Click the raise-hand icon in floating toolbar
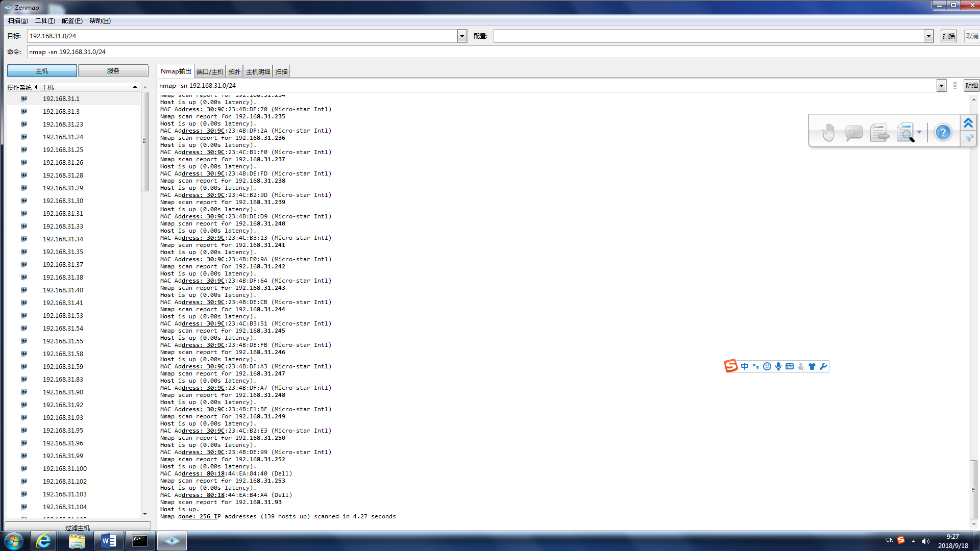980x551 pixels. 828,133
